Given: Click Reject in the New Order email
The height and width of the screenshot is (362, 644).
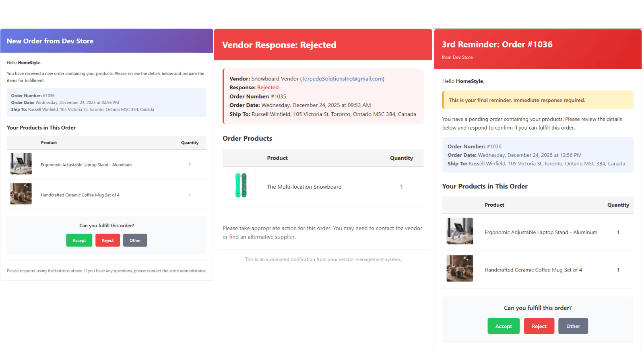Looking at the screenshot, I should (x=107, y=240).
